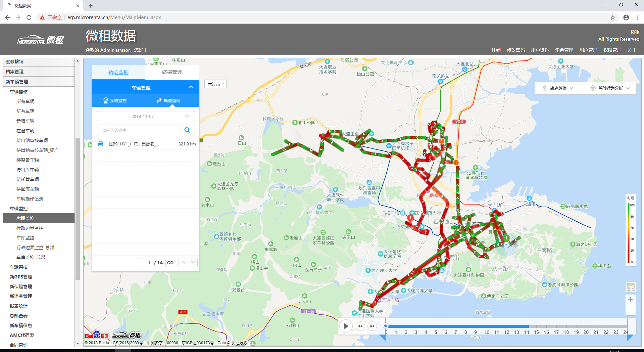Click the green end marker near 中南路
The image size is (644, 352).
(506, 238)
